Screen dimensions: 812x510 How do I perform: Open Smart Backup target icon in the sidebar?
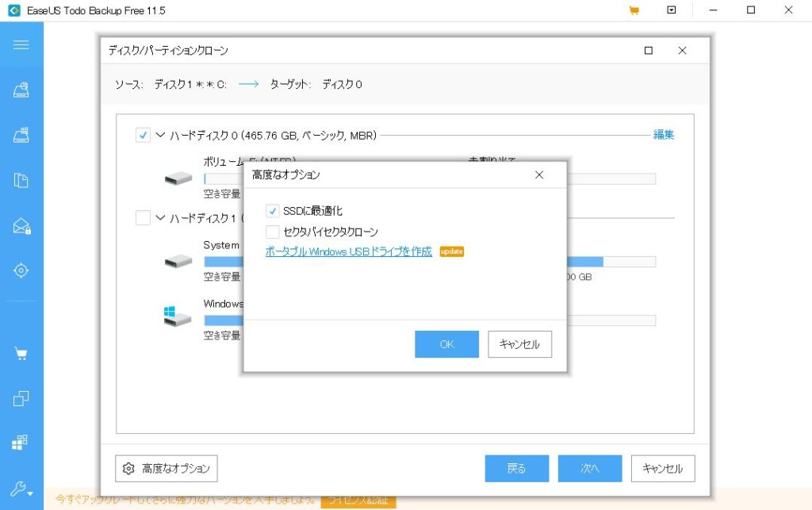21,270
